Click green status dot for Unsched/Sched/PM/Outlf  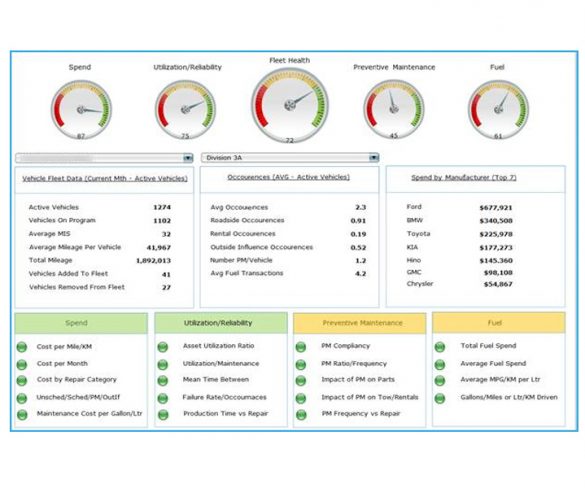click(x=22, y=398)
